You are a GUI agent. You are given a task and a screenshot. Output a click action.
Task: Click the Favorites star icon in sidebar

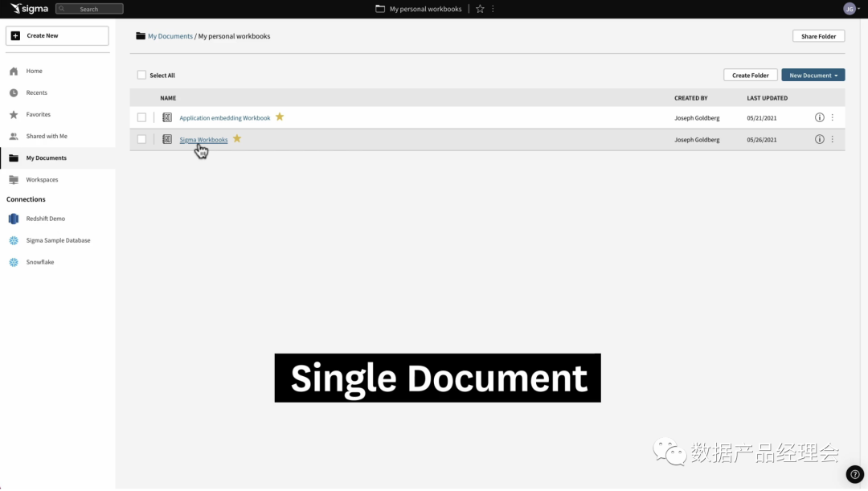point(14,115)
